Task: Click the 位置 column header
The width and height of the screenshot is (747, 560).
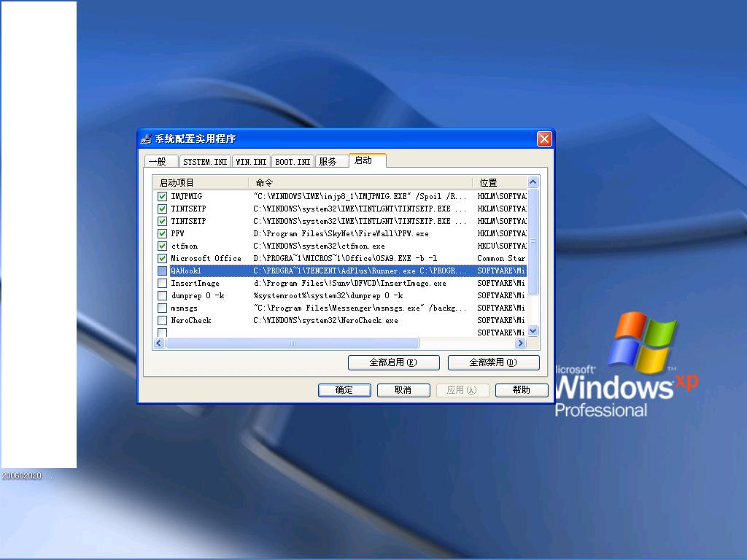Action: [500, 182]
